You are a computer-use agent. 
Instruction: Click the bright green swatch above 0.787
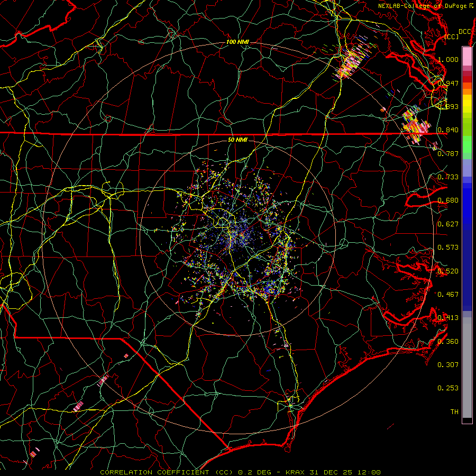467,144
